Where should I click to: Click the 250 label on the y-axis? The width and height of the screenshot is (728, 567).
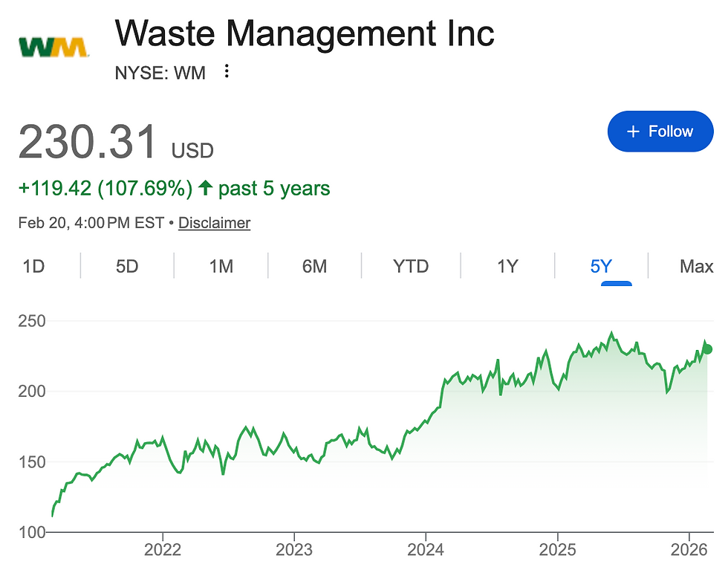point(31,321)
